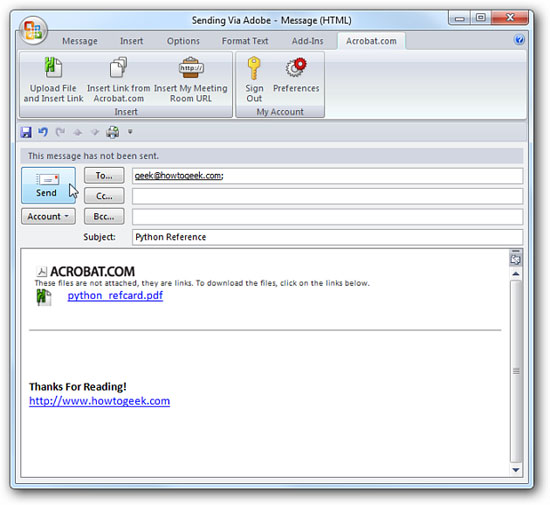Image resolution: width=550 pixels, height=505 pixels.
Task: Click the Office orb button
Action: point(33,30)
